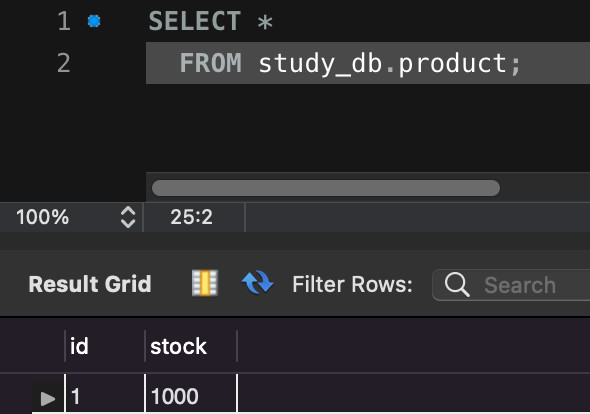
Task: Click the Result Grid label
Action: click(x=90, y=284)
